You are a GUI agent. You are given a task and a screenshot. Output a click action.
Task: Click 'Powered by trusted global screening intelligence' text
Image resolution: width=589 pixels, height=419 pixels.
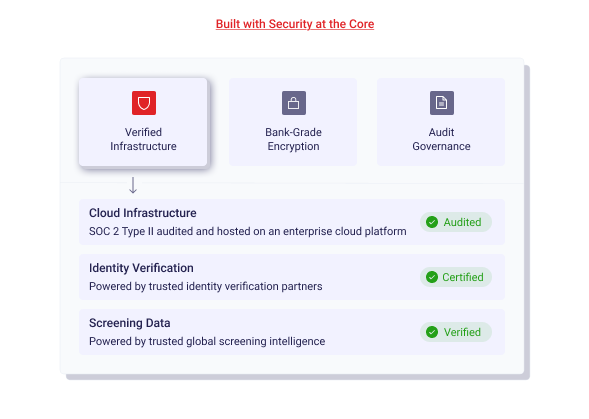207,341
